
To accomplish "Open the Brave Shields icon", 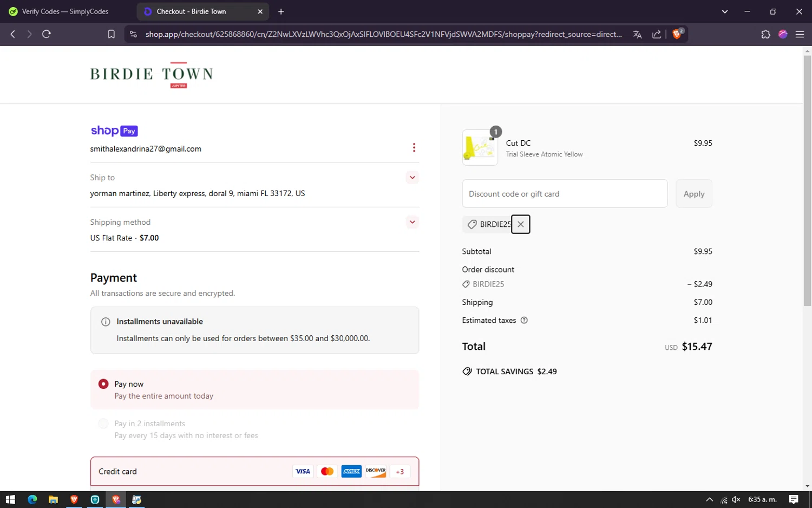I will [677, 34].
